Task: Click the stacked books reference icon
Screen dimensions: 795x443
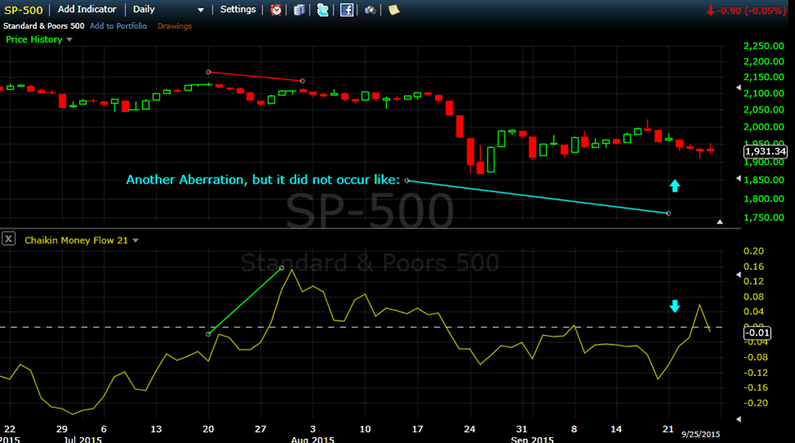Action: click(299, 10)
